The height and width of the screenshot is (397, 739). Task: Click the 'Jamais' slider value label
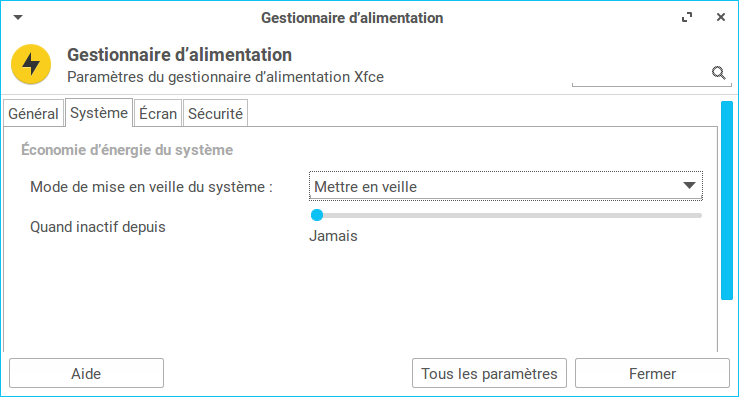333,236
